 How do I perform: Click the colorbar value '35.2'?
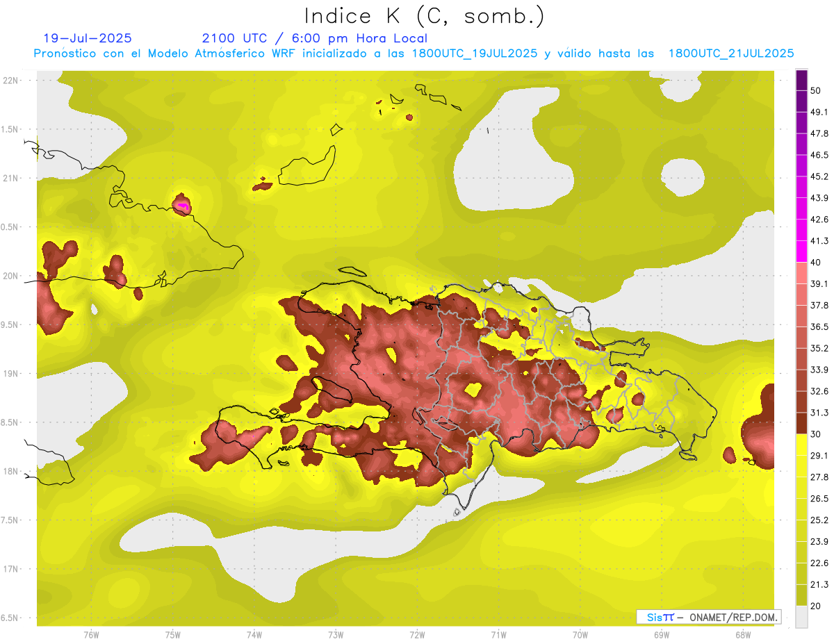click(x=819, y=348)
